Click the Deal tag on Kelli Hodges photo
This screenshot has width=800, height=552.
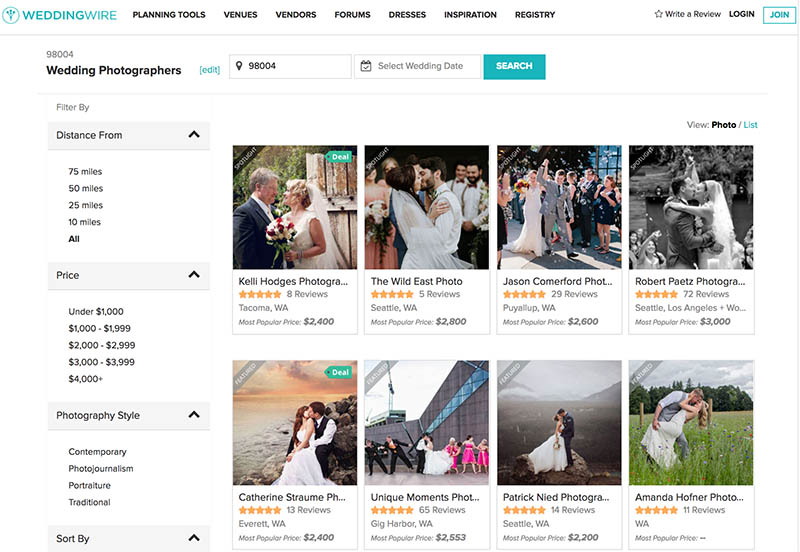click(339, 157)
